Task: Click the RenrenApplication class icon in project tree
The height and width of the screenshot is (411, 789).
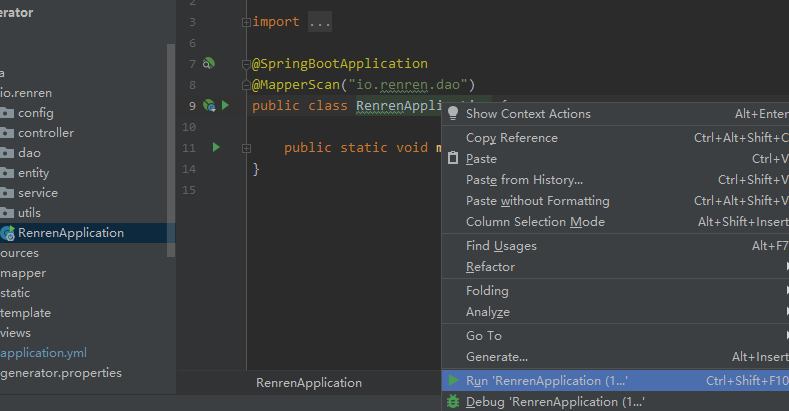Action: click(8, 233)
